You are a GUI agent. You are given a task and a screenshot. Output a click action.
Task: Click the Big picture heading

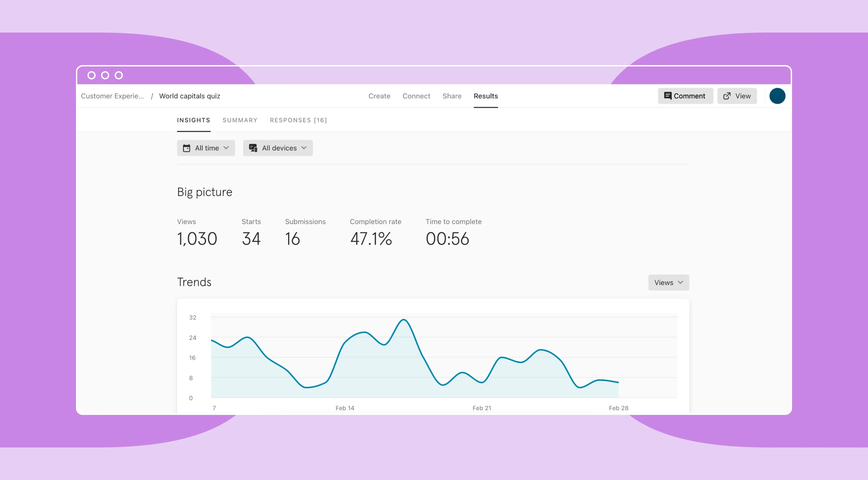205,192
